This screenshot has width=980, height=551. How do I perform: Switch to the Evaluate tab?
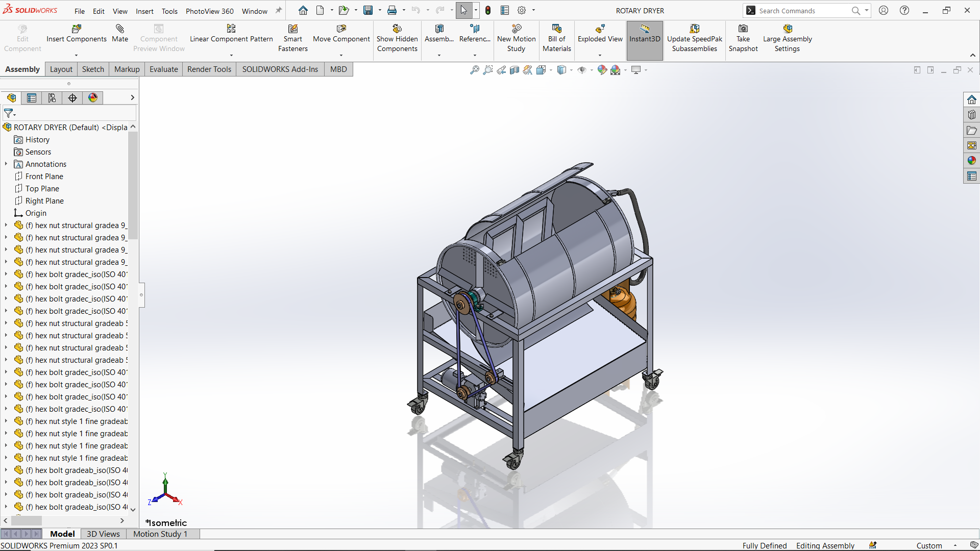click(163, 69)
